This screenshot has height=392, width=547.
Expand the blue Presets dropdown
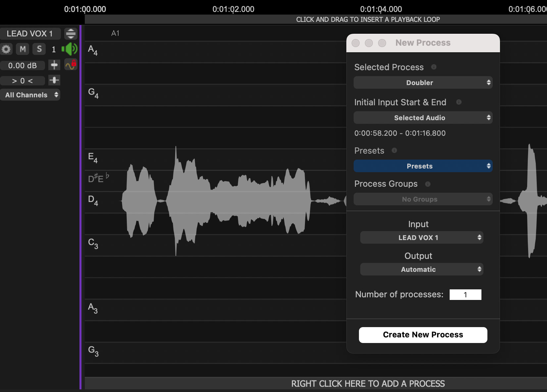tap(423, 166)
